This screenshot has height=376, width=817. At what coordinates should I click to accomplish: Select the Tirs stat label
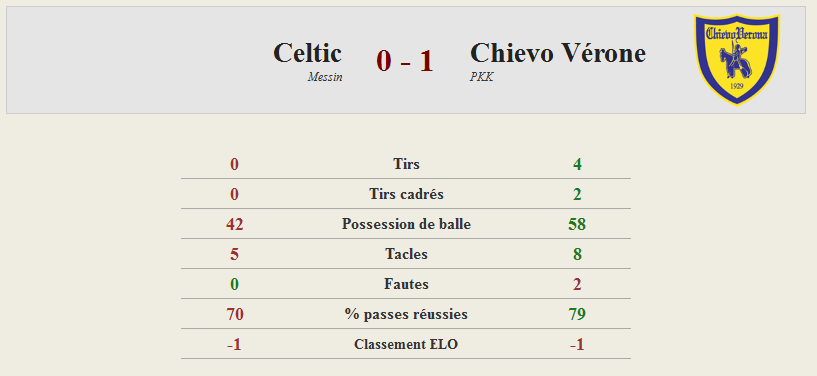point(406,164)
